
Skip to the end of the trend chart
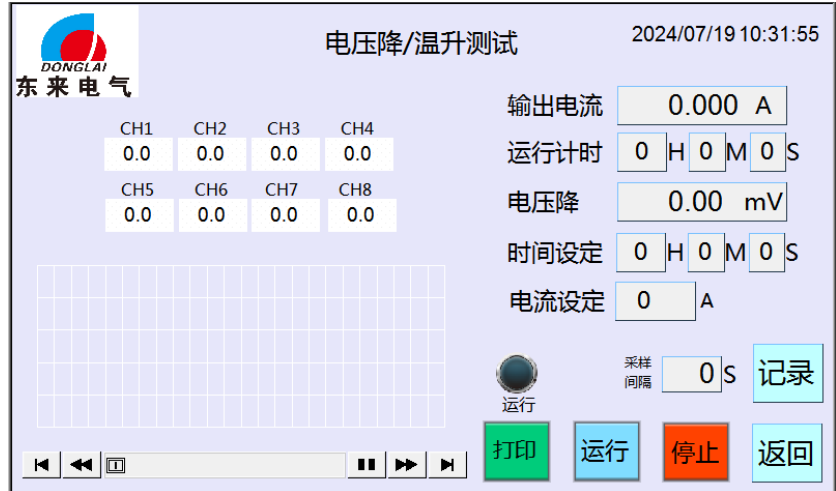coord(447,464)
